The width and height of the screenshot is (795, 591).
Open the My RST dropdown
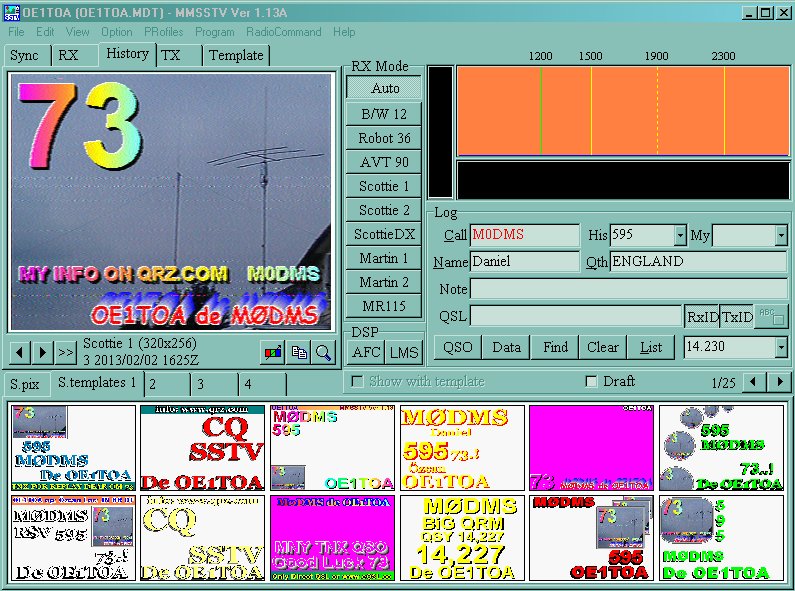pos(780,235)
